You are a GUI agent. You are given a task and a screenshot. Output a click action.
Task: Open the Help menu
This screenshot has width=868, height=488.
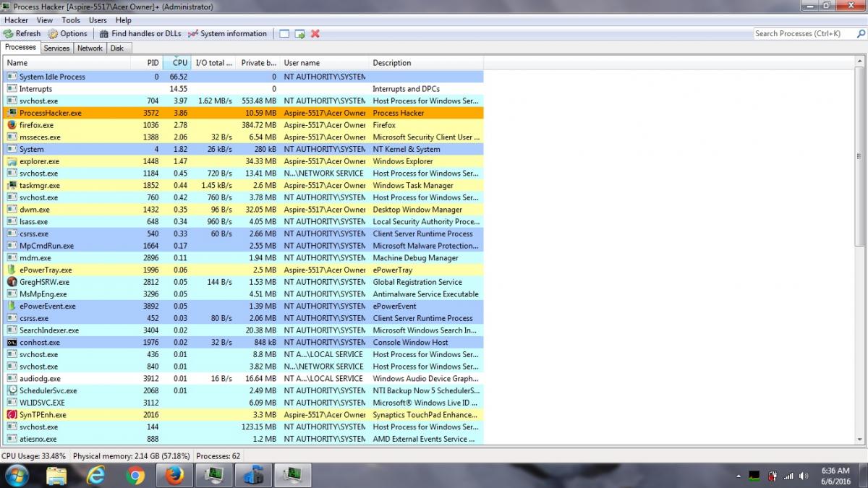(124, 20)
